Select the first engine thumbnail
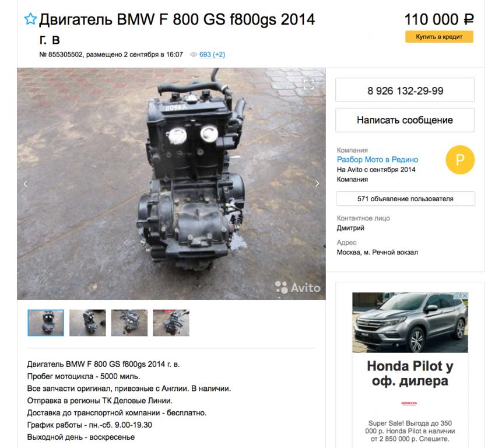 tap(46, 323)
